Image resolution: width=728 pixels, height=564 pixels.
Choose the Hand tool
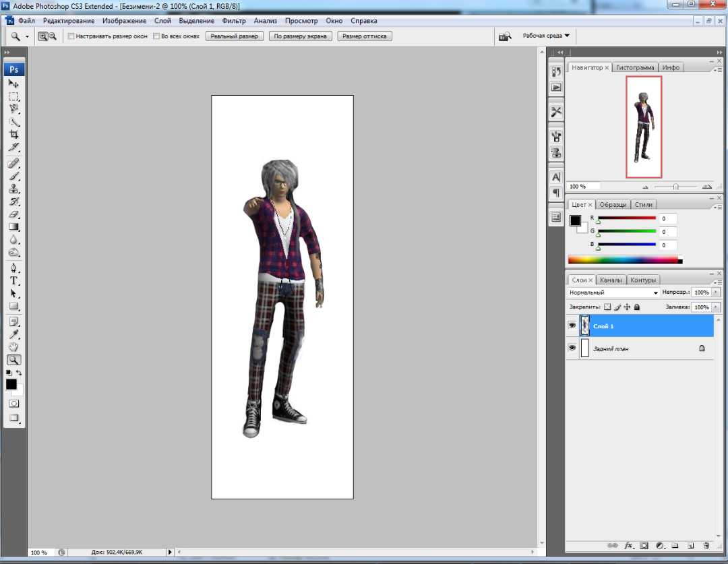click(13, 347)
